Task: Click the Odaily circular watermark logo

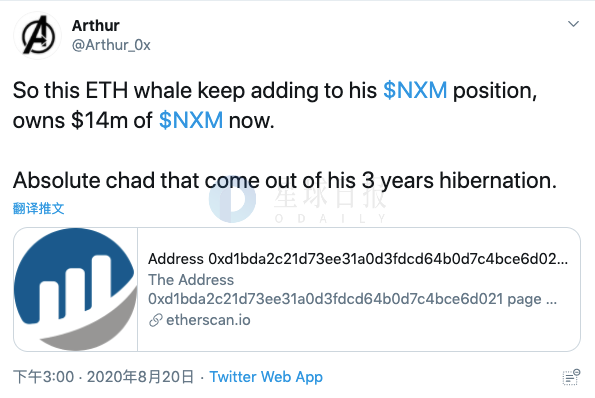Action: pos(232,199)
